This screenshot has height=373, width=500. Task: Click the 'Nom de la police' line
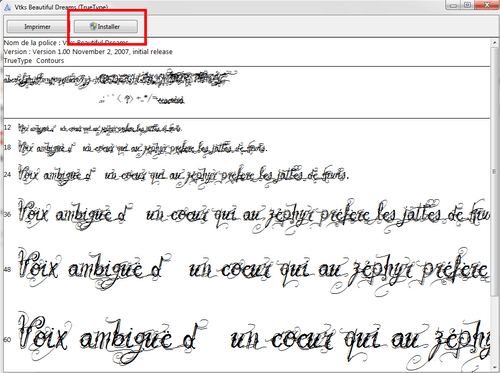coord(66,43)
